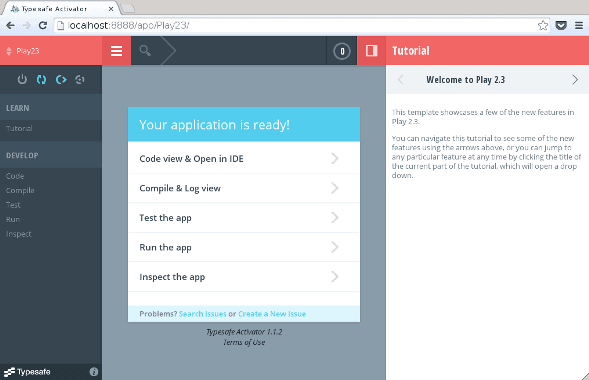Open the notifications counter showing 0

[342, 51]
